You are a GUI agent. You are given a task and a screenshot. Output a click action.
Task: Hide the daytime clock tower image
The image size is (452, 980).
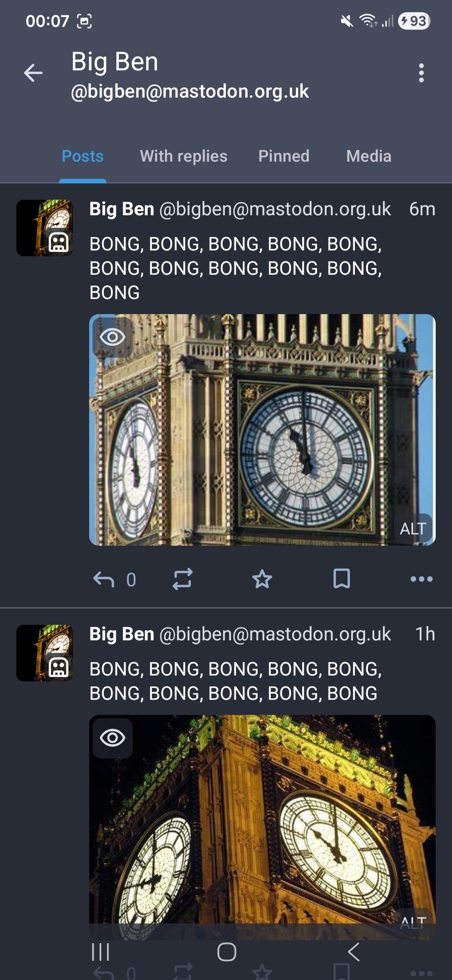coord(113,337)
